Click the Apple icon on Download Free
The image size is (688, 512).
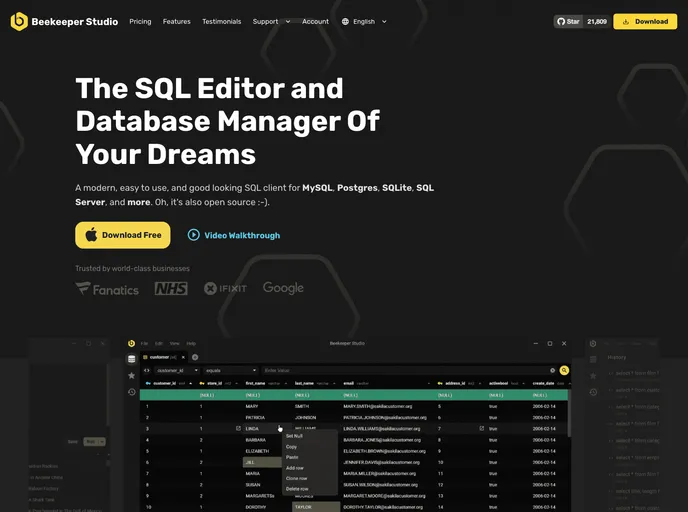pos(91,235)
